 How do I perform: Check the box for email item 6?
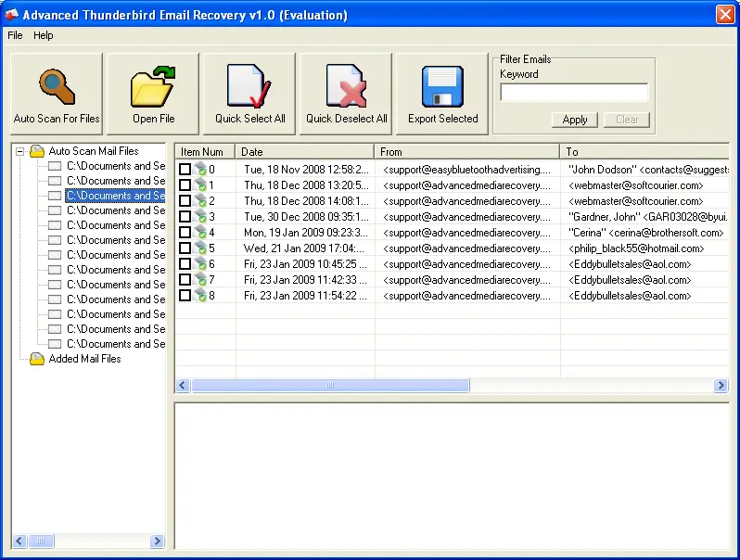click(185, 263)
